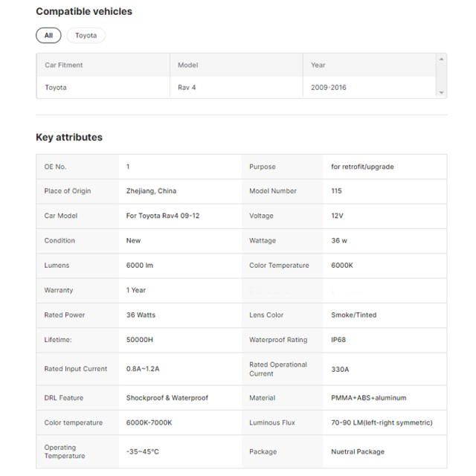This screenshot has width=476, height=476.
Task: Click the Toyota cell in the fitment row
Action: click(56, 87)
